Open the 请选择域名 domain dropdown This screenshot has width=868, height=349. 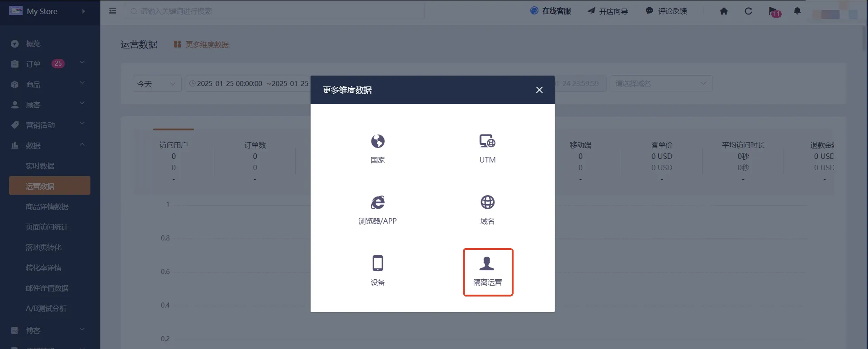(661, 84)
